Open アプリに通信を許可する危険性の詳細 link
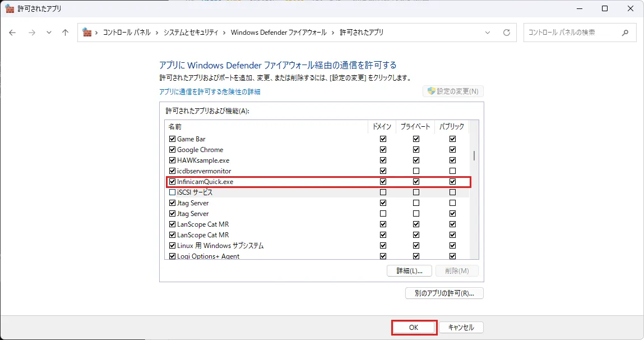The width and height of the screenshot is (644, 340). pyautogui.click(x=210, y=91)
